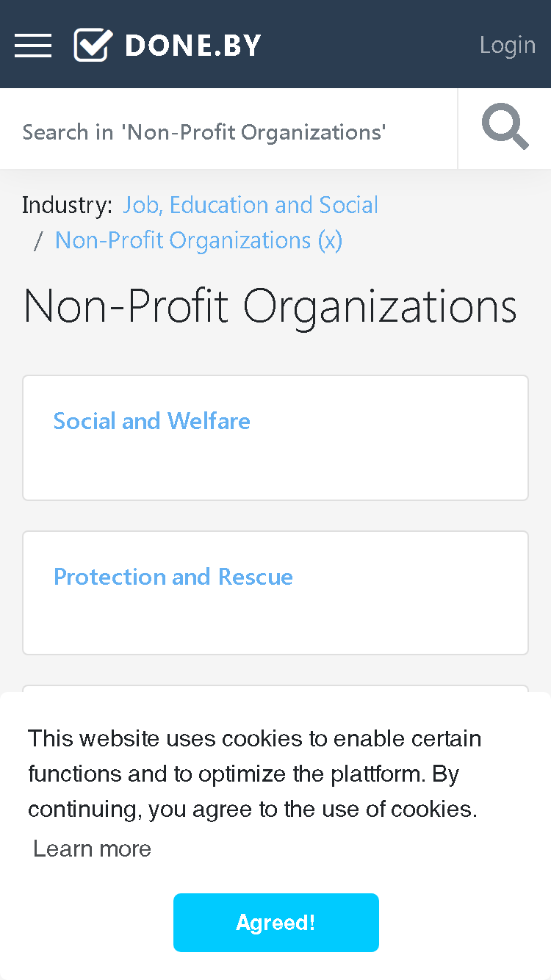Viewport: 551px width, 980px height.
Task: Accept cookies with the Agreed! button
Action: tap(276, 923)
